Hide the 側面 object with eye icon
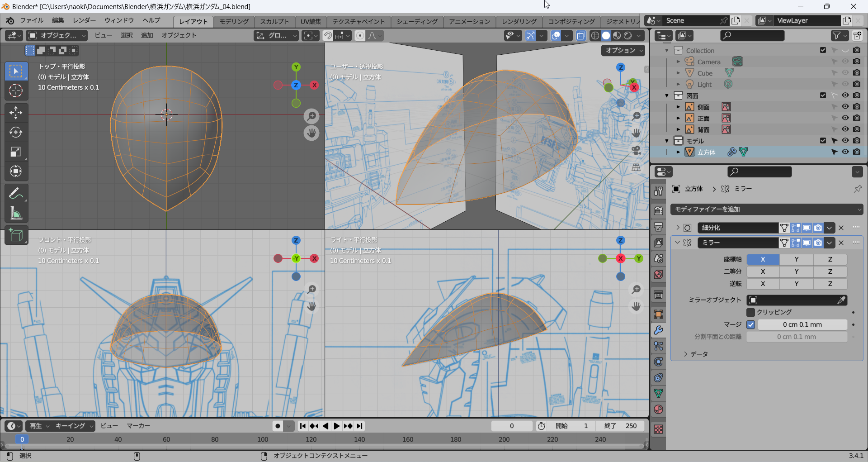Viewport: 868px width, 462px height. click(x=845, y=107)
